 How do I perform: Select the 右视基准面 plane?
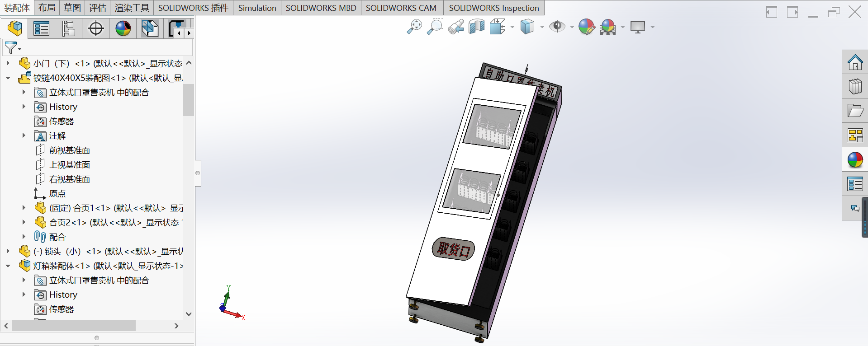[70, 179]
